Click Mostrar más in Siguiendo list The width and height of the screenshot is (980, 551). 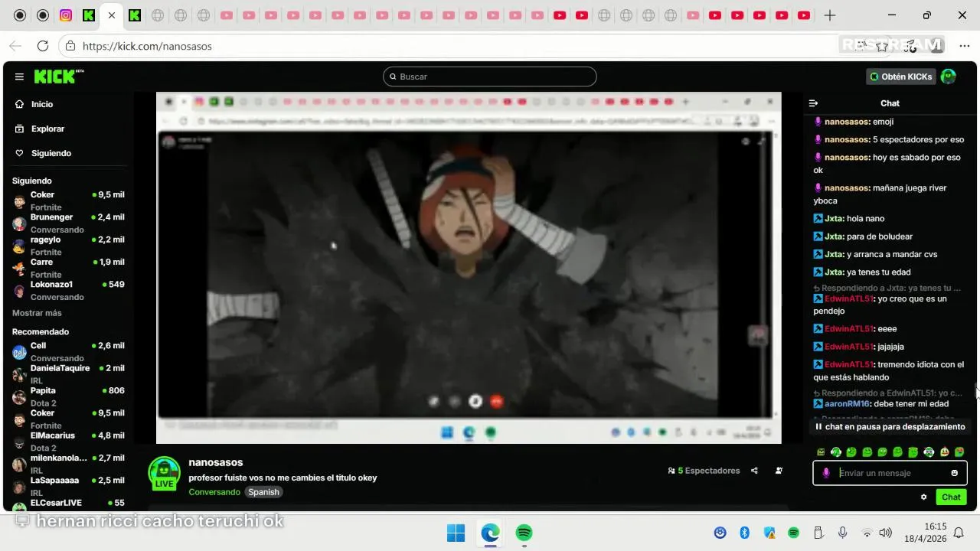(x=37, y=313)
